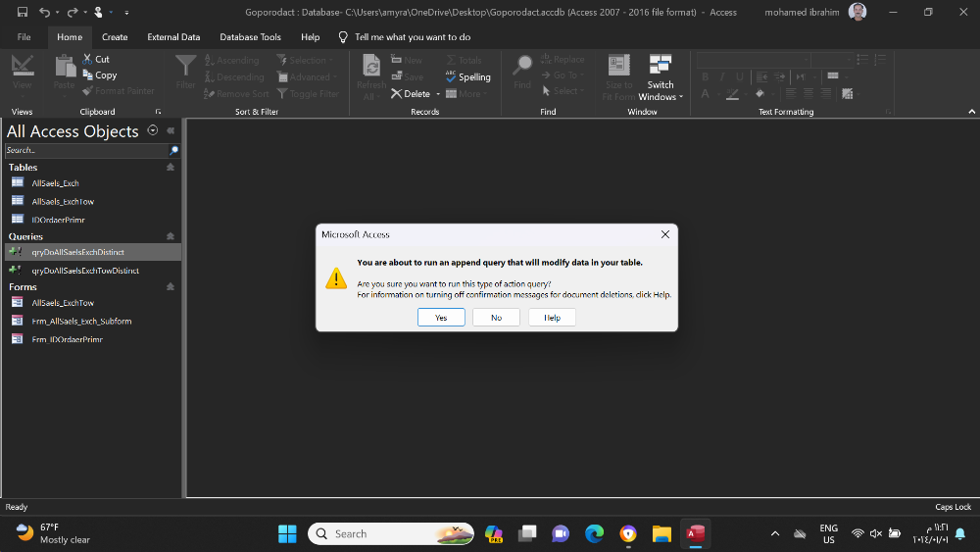Click the taskbar Search box
The width and height of the screenshot is (980, 552).
pyautogui.click(x=391, y=534)
